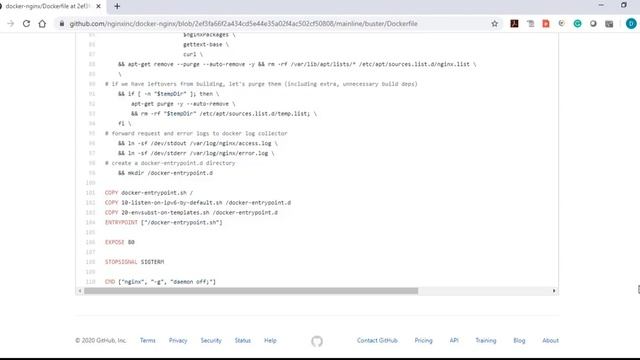Open the Security footer link
Image resolution: width=640 pixels, height=360 pixels.
click(x=211, y=340)
